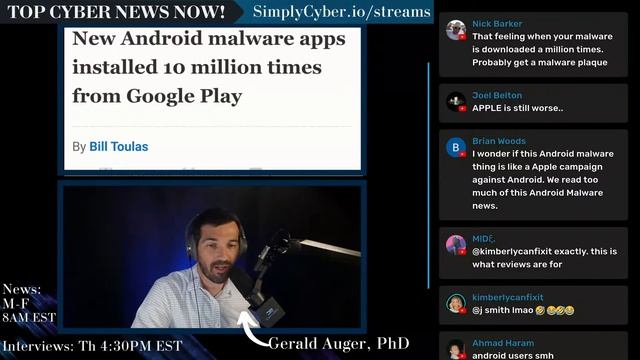Click the 'Apple campaign against Android' message
Image resolution: width=640 pixels, height=360 pixels.
543,180
